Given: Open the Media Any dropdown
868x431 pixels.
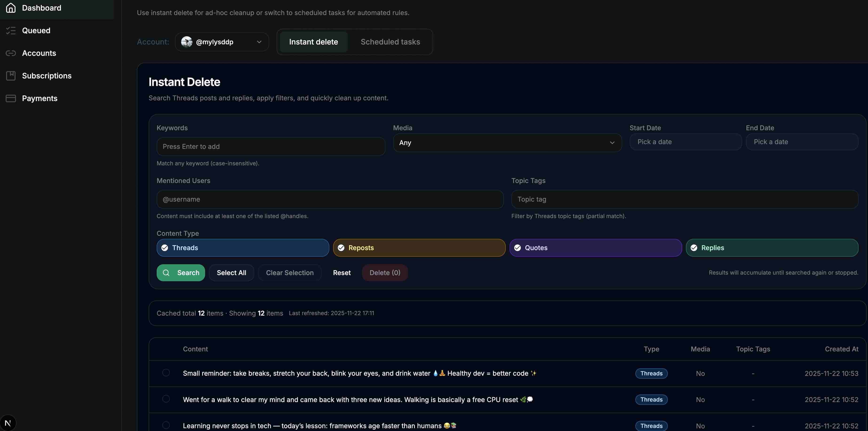Looking at the screenshot, I should [507, 143].
